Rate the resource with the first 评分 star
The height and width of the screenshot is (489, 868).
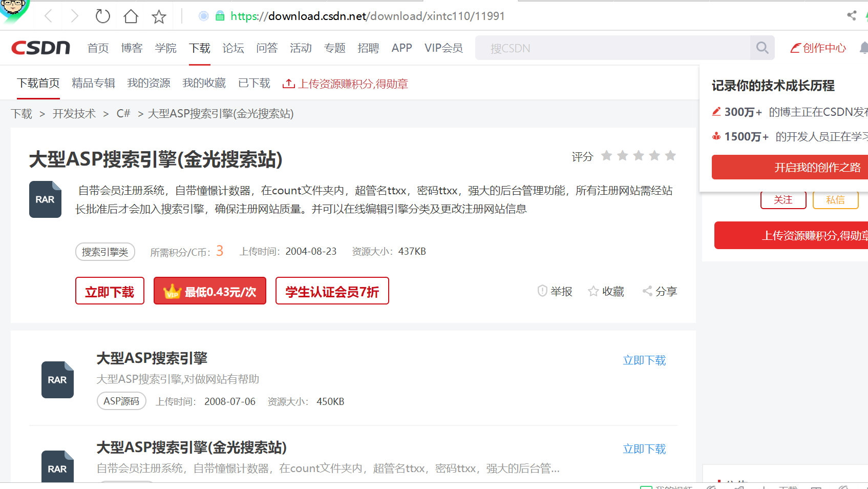607,156
